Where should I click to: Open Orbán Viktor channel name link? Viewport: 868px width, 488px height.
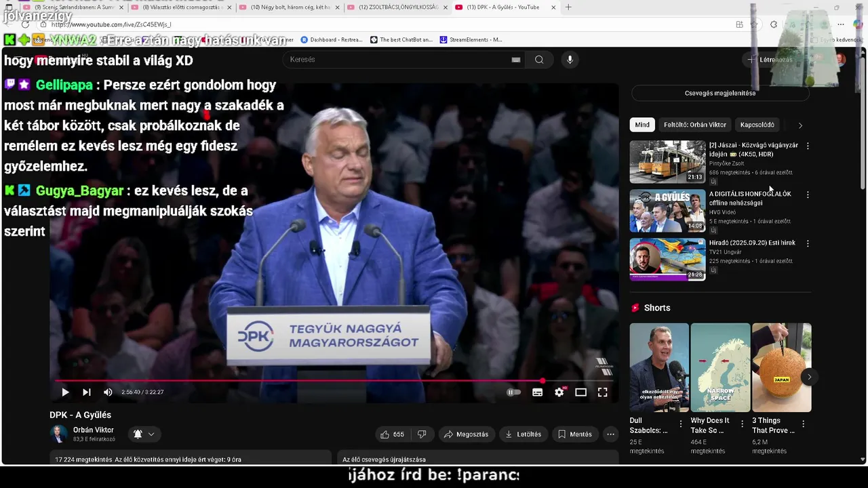pyautogui.click(x=94, y=430)
